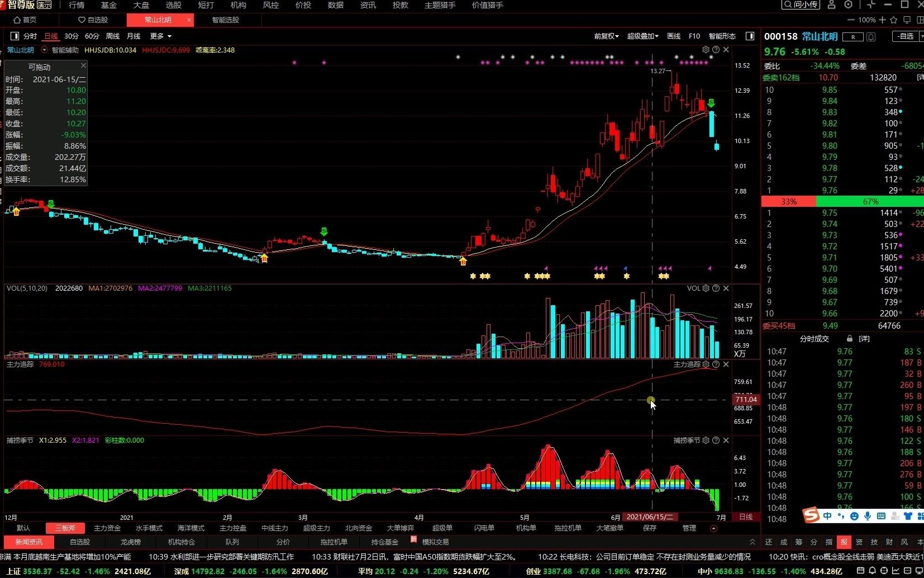
Task: Select the 财 tab in right panel footer
Action: (889, 542)
